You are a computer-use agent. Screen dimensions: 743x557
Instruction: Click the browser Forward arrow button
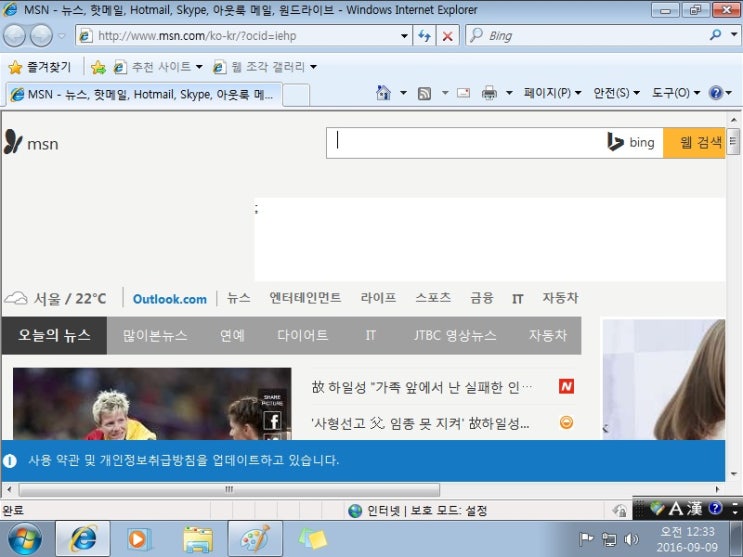41,36
